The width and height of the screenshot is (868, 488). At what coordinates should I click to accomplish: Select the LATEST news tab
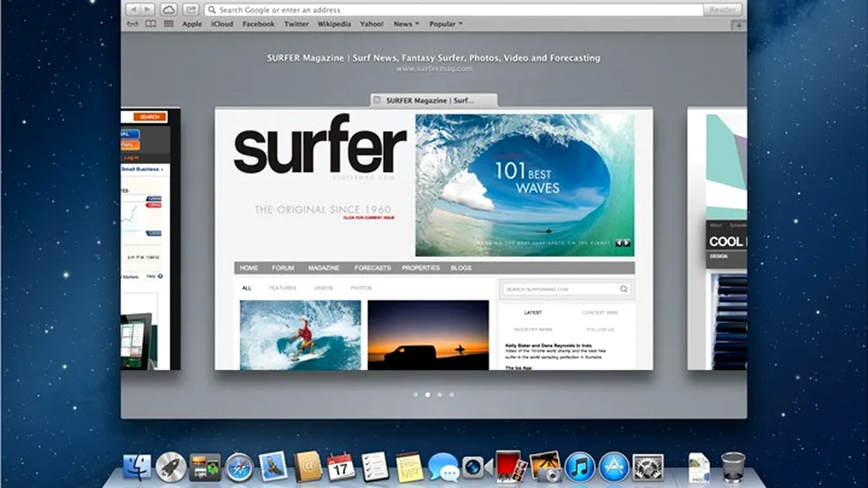coord(533,313)
